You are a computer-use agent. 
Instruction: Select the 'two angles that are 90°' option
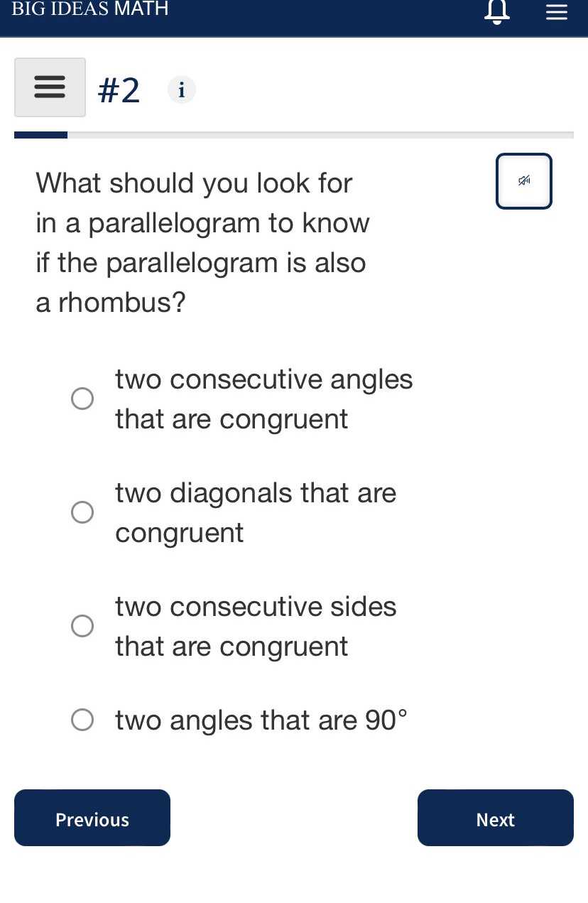pos(82,720)
